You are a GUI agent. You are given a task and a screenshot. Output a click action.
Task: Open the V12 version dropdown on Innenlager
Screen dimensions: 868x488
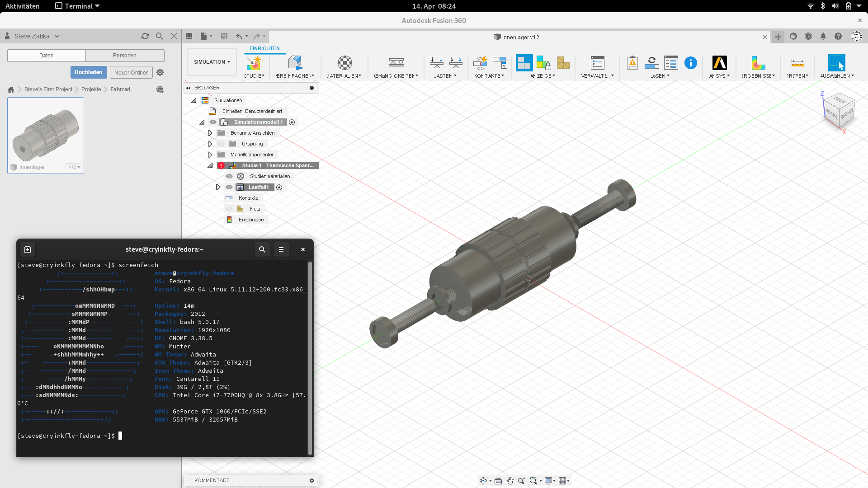coord(74,167)
